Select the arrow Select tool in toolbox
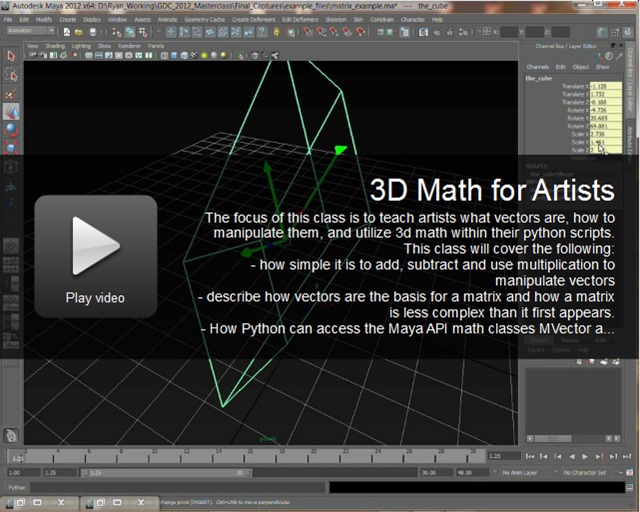The image size is (640, 512). pyautogui.click(x=11, y=56)
